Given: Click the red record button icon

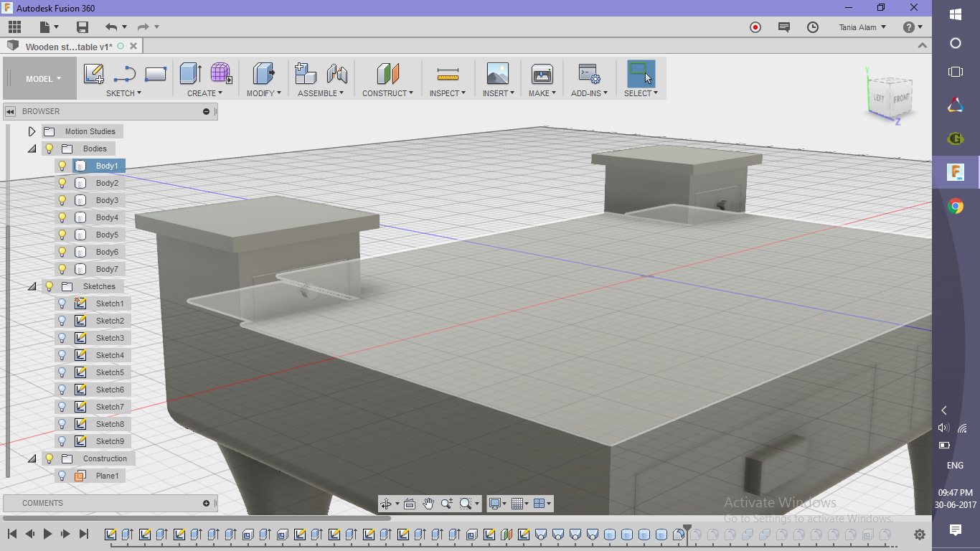Looking at the screenshot, I should click(x=755, y=27).
